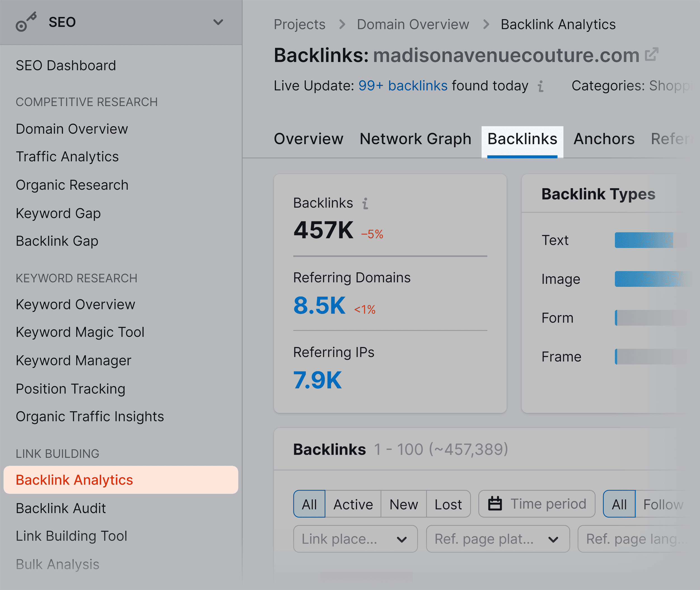Filter backlinks by Active
The width and height of the screenshot is (700, 590).
click(353, 504)
